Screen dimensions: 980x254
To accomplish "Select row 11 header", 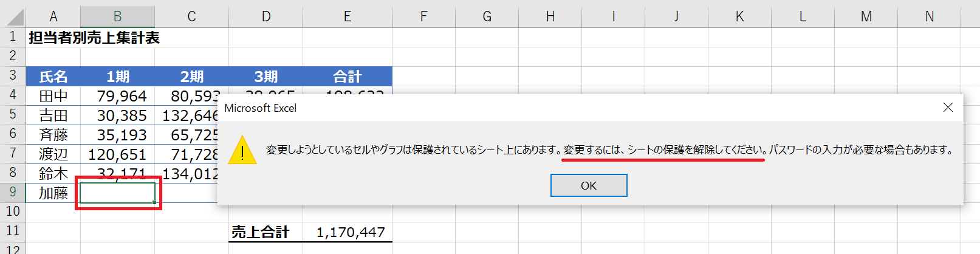I will pyautogui.click(x=13, y=232).
